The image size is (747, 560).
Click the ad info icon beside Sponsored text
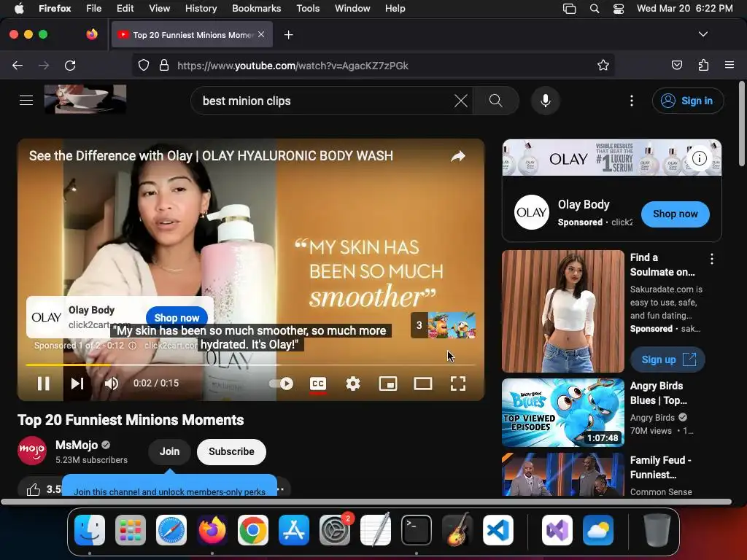click(x=133, y=346)
